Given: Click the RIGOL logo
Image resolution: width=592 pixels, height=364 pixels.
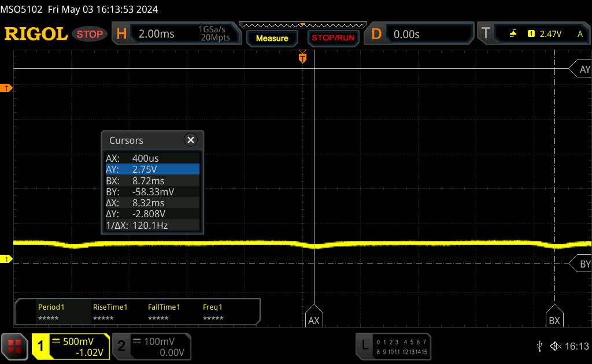Looking at the screenshot, I should pos(36,34).
